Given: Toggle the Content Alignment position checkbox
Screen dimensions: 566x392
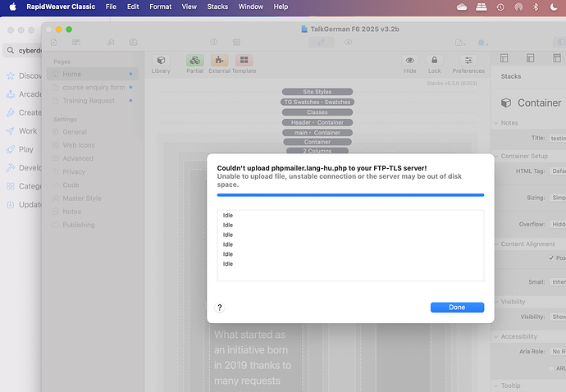Looking at the screenshot, I should coord(551,258).
